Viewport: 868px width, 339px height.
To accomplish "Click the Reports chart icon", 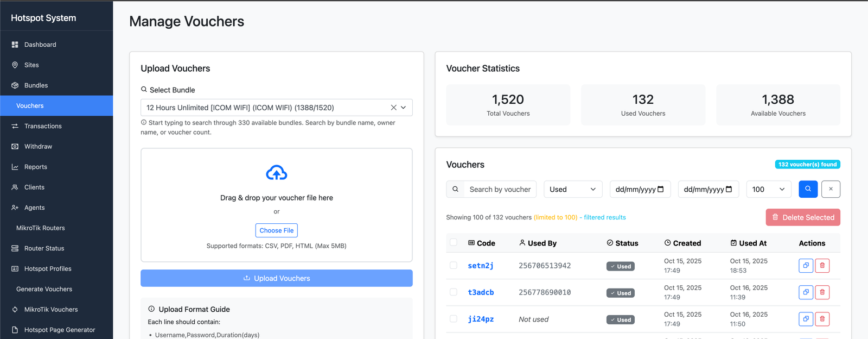I will (15, 167).
